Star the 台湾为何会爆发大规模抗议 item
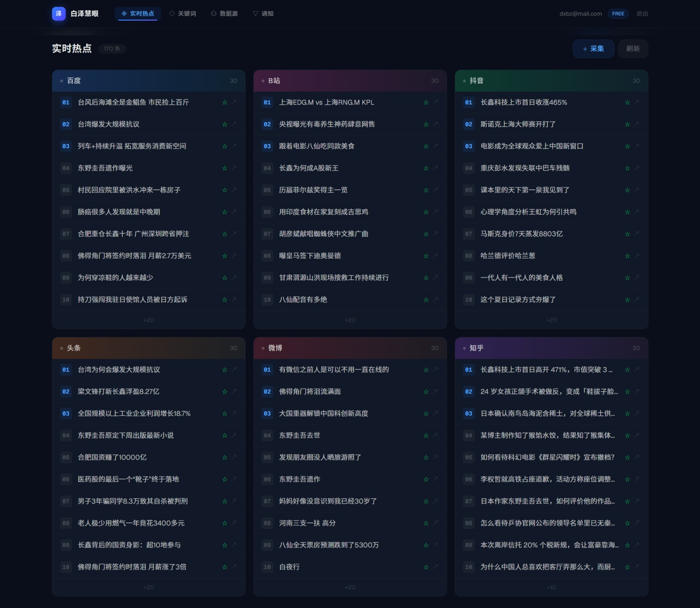700x608 pixels. click(224, 370)
